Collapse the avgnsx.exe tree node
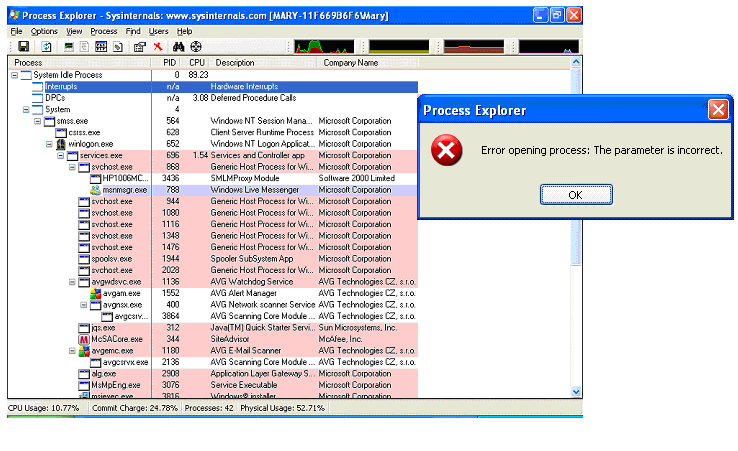The image size is (738, 451). click(83, 305)
